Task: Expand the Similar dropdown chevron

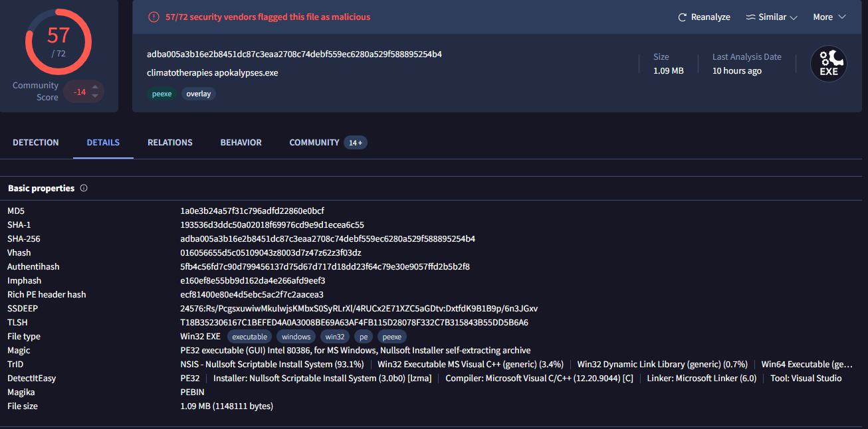Action: [794, 18]
